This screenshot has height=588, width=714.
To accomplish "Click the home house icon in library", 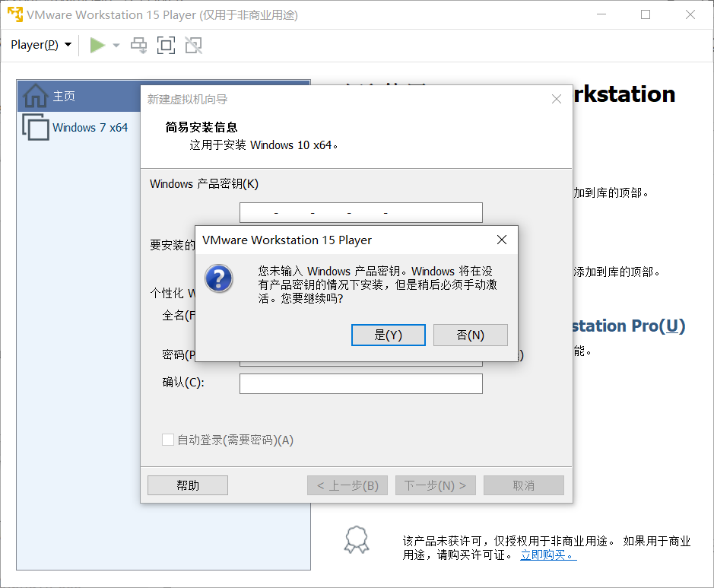I will pyautogui.click(x=36, y=96).
